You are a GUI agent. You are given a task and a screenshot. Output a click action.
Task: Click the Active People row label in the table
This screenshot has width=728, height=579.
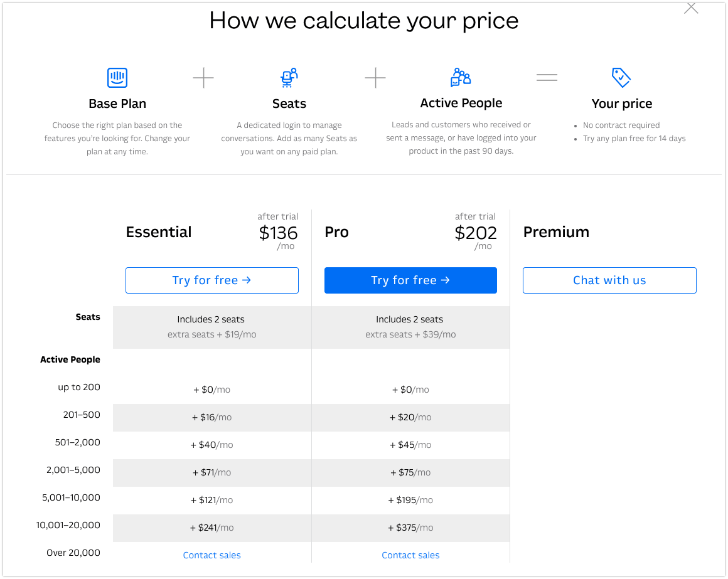click(70, 360)
